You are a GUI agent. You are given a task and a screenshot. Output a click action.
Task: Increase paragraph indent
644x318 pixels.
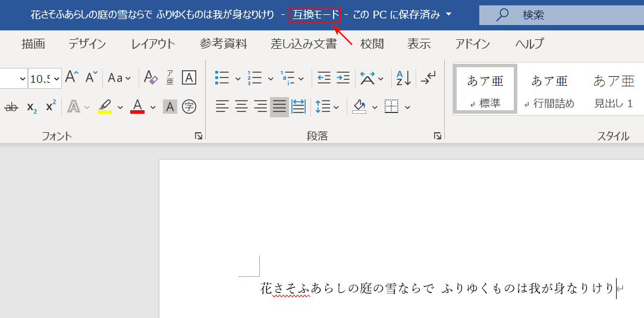(343, 77)
